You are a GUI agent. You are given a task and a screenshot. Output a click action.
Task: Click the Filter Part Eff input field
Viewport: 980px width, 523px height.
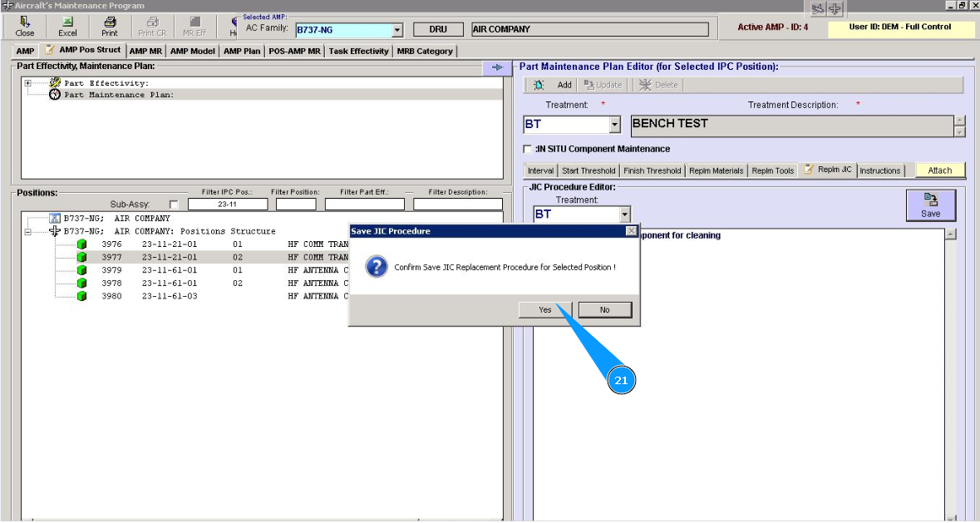click(364, 205)
